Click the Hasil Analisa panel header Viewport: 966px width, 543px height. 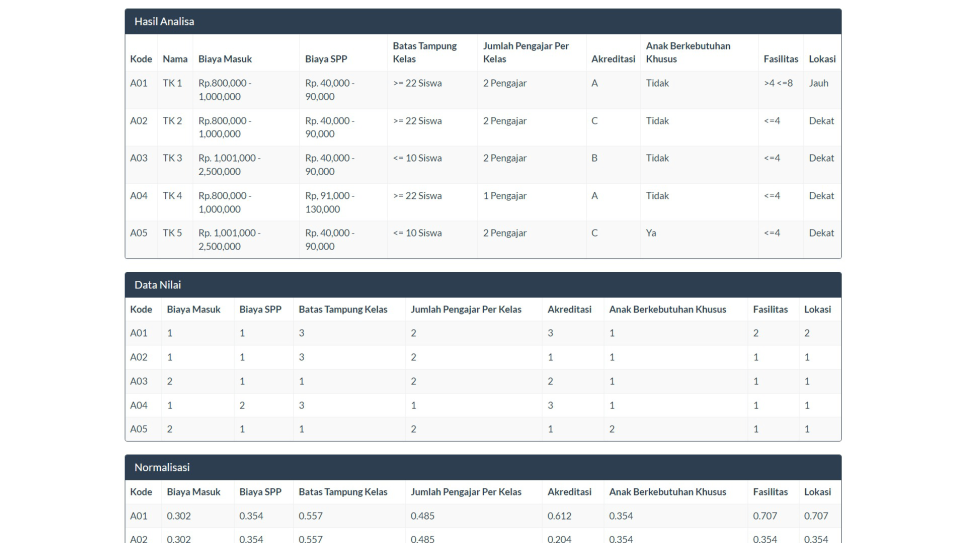(x=483, y=22)
